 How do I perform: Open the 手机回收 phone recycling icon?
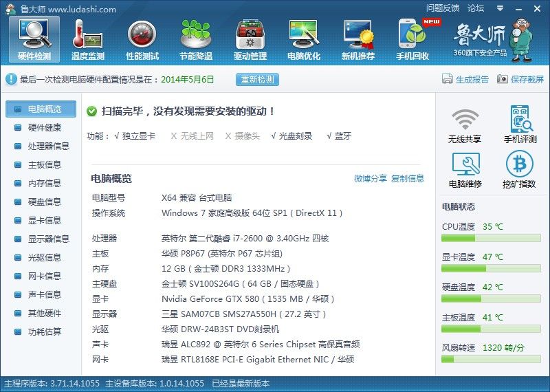pos(412,39)
